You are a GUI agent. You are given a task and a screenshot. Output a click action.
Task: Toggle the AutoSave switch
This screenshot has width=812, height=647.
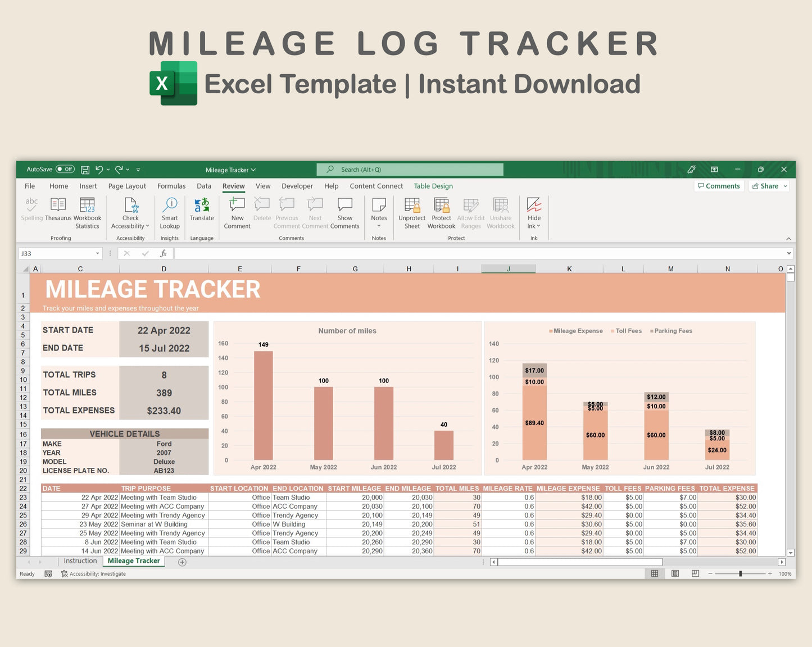tap(65, 170)
